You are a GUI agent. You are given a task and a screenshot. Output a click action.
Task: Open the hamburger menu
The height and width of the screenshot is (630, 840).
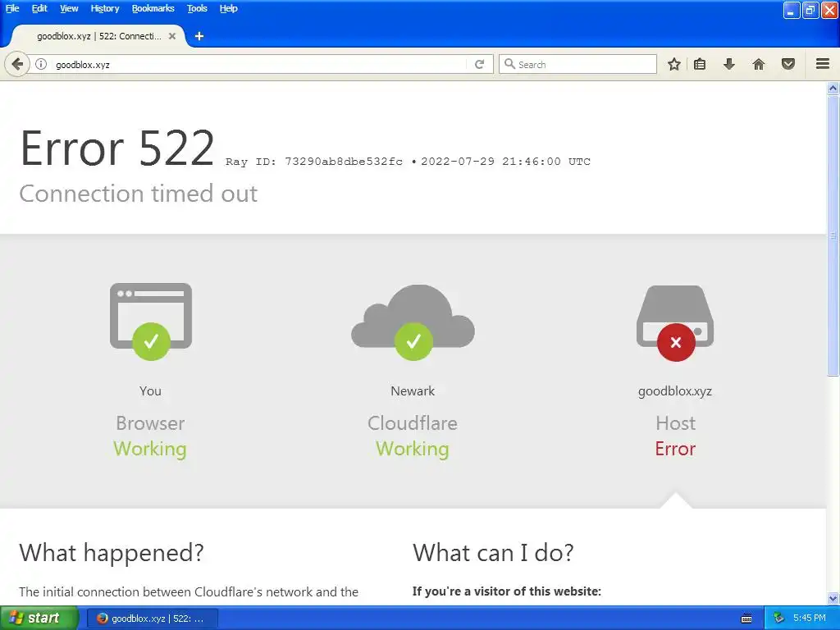click(823, 64)
